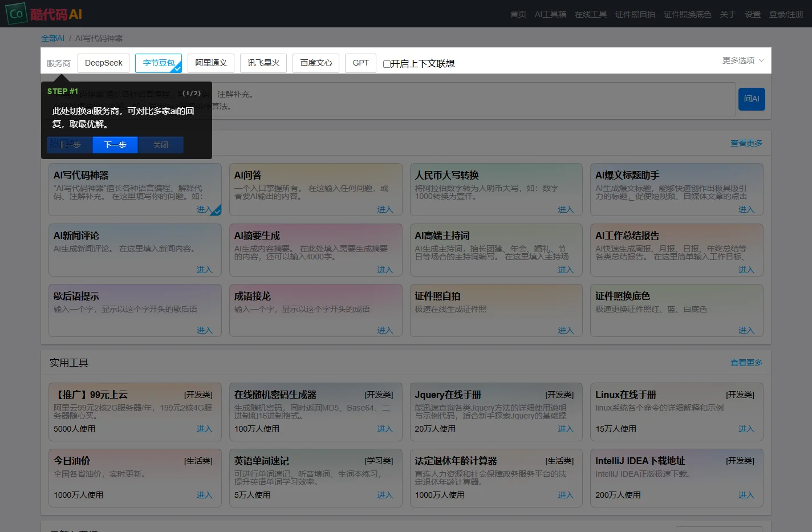Image resolution: width=812 pixels, height=532 pixels.
Task: Open 设置 in the top navigation
Action: click(753, 14)
